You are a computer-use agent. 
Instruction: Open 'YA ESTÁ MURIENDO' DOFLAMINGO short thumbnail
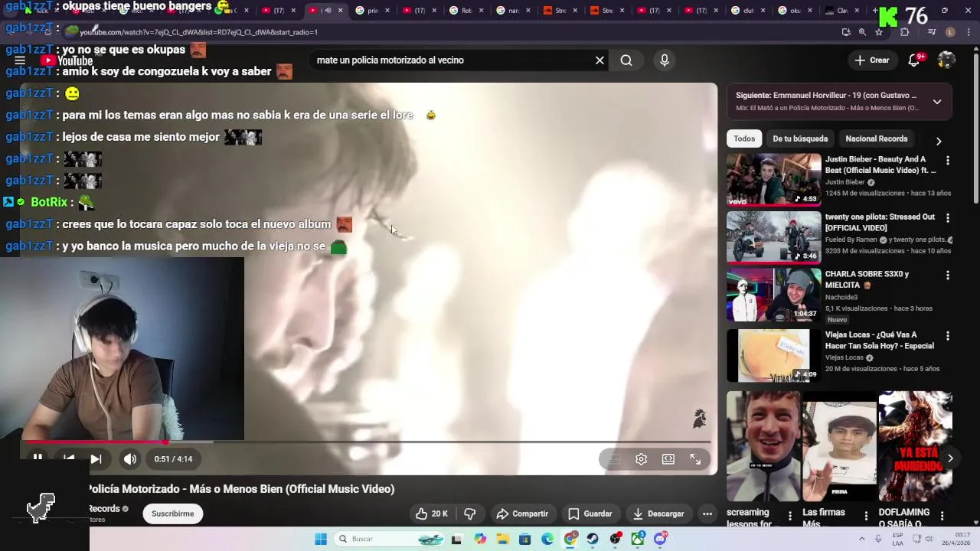[915, 446]
